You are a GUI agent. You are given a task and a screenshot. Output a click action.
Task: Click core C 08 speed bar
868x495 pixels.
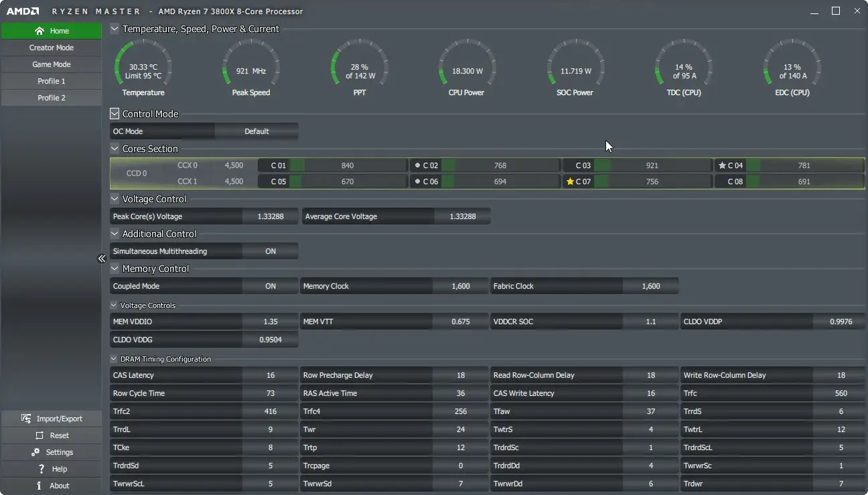[x=804, y=182]
